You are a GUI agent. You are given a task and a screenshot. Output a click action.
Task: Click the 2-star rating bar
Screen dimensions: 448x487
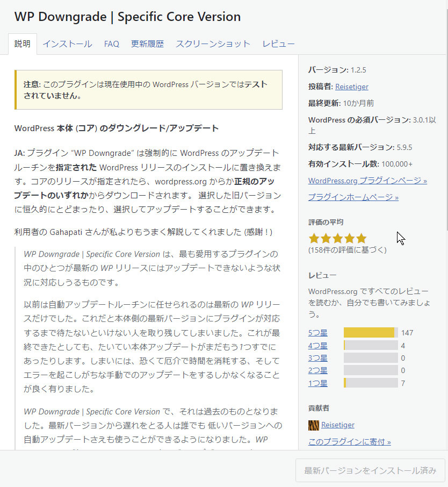point(371,370)
